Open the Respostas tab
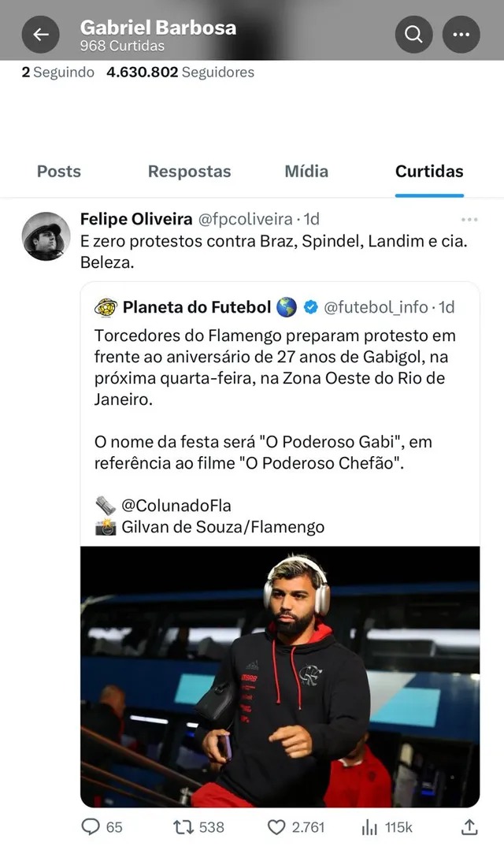504x850 pixels. click(x=189, y=171)
